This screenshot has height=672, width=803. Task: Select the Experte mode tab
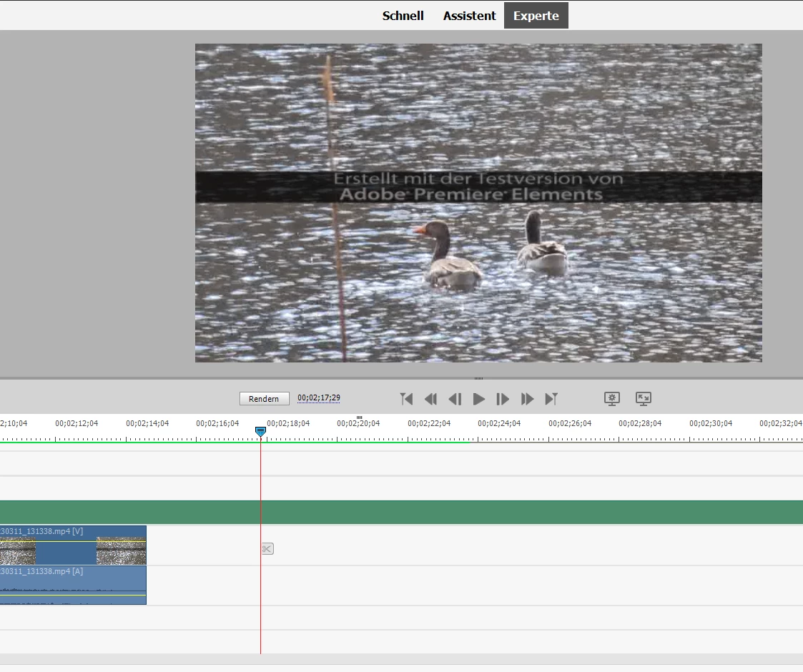pyautogui.click(x=536, y=16)
